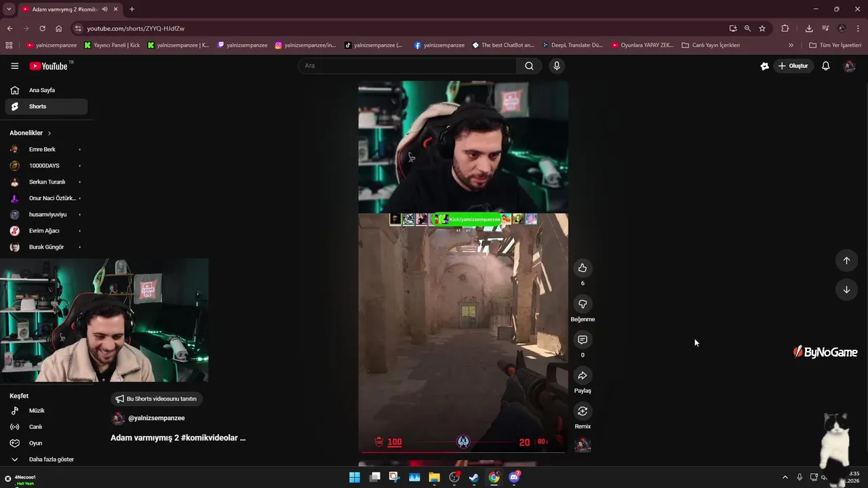The image size is (868, 488).
Task: Share the Short with Paylaş
Action: 583,375
